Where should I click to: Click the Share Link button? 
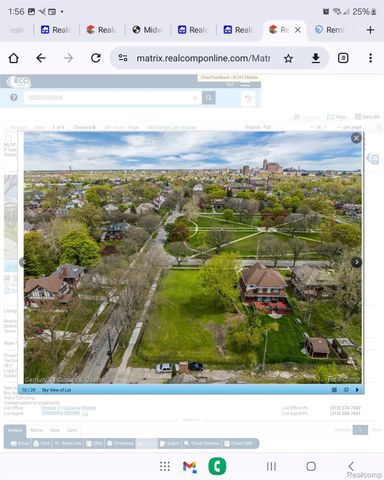68,444
